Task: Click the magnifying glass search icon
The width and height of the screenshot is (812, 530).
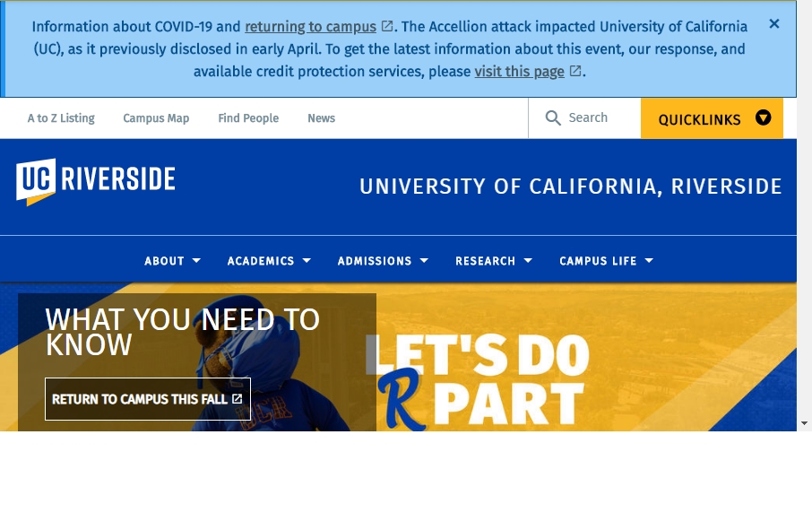Action: pos(553,118)
